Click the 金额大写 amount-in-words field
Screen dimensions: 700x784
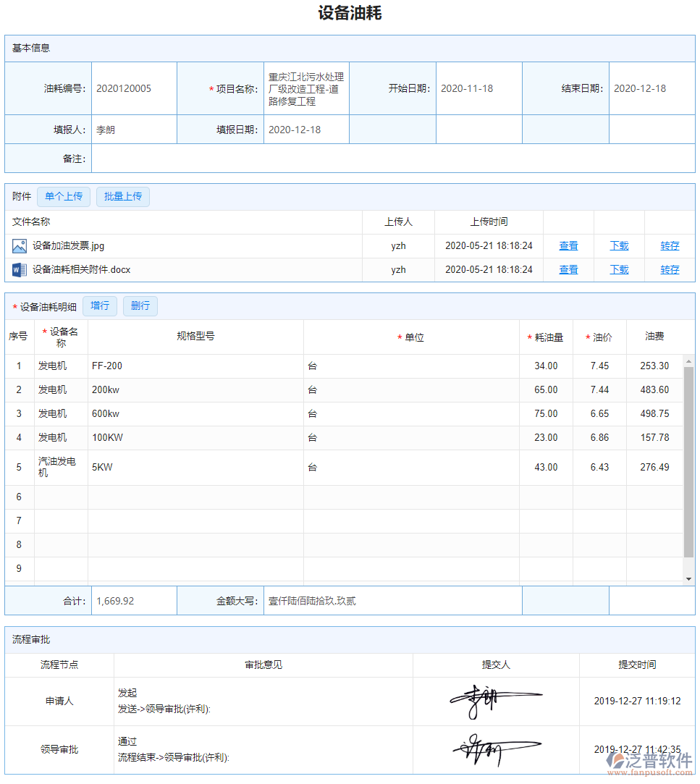click(391, 599)
